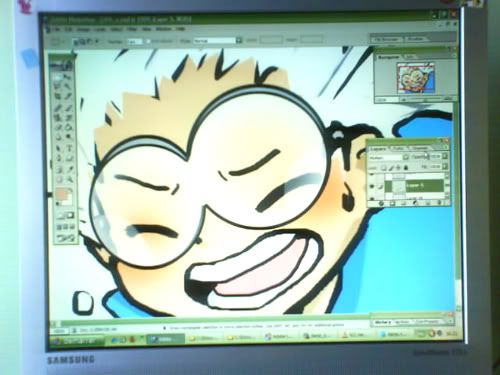The width and height of the screenshot is (500, 375).
Task: Open the Filter menu
Action: [131, 29]
